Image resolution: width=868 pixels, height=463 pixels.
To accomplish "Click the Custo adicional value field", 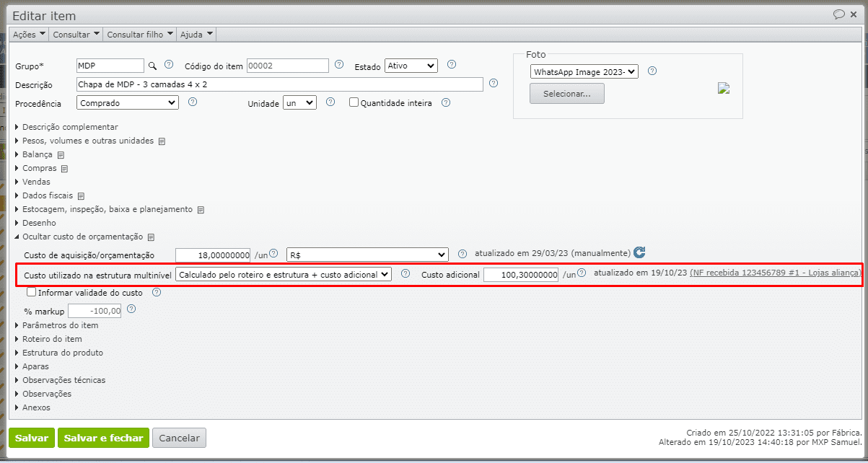I will click(521, 275).
